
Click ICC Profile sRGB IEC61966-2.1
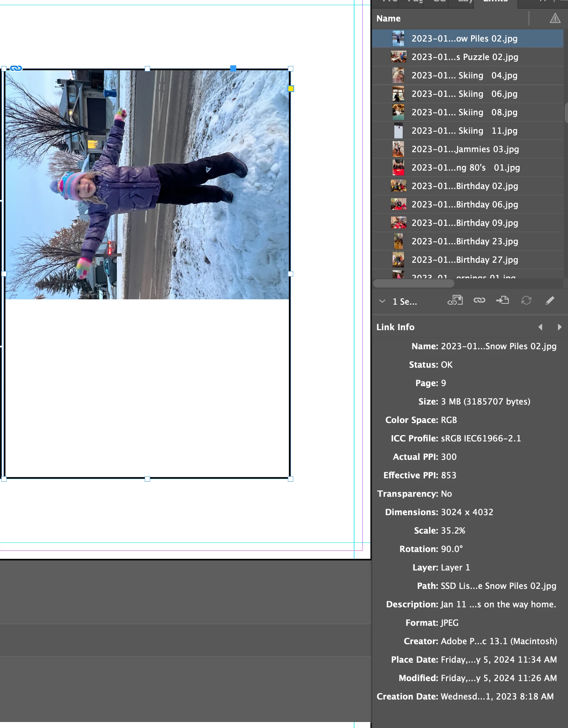tap(481, 438)
